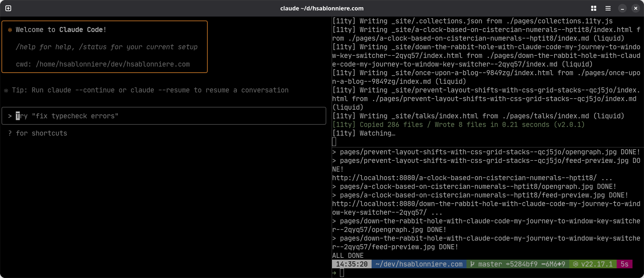Click the green 'Copied 286 files' summary line
Viewport: 644px width, 278px height.
(458, 124)
